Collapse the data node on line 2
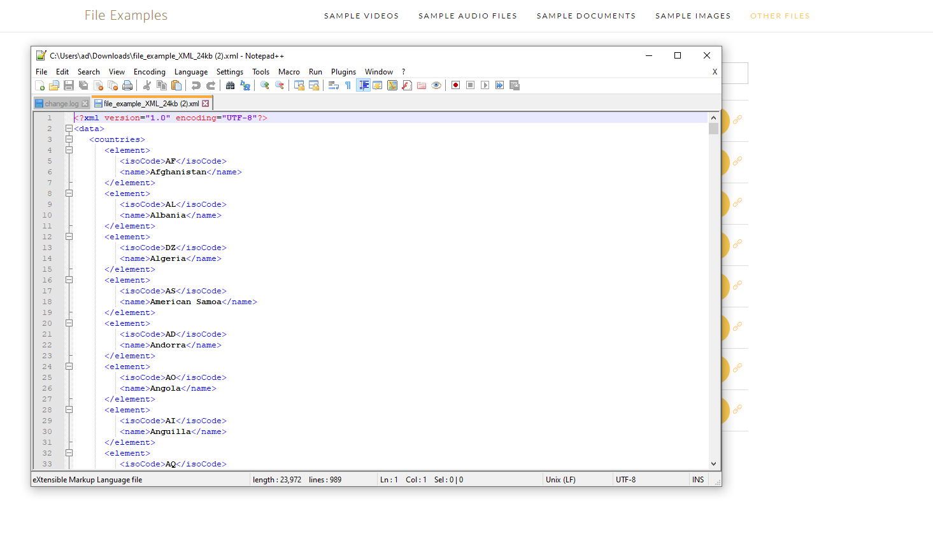Image resolution: width=933 pixels, height=560 pixels. click(x=69, y=129)
